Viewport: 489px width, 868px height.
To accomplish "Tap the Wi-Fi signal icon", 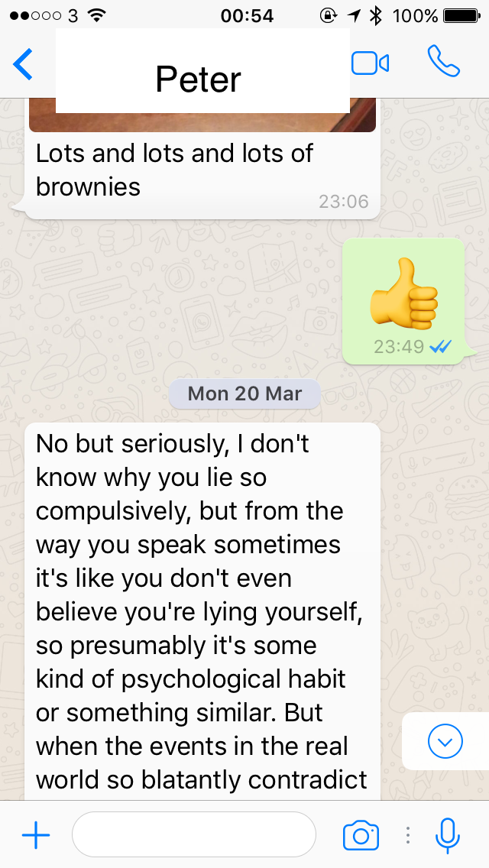I will click(x=96, y=15).
